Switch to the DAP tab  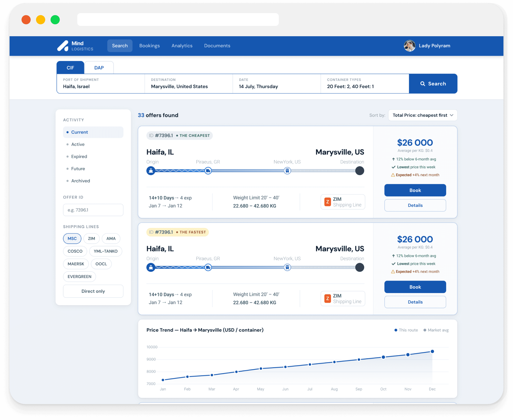[x=99, y=68]
